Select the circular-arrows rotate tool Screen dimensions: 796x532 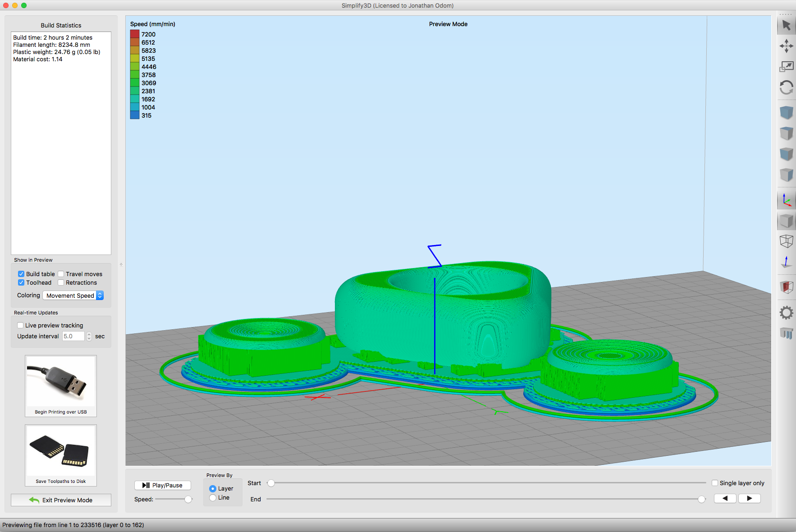click(x=787, y=87)
